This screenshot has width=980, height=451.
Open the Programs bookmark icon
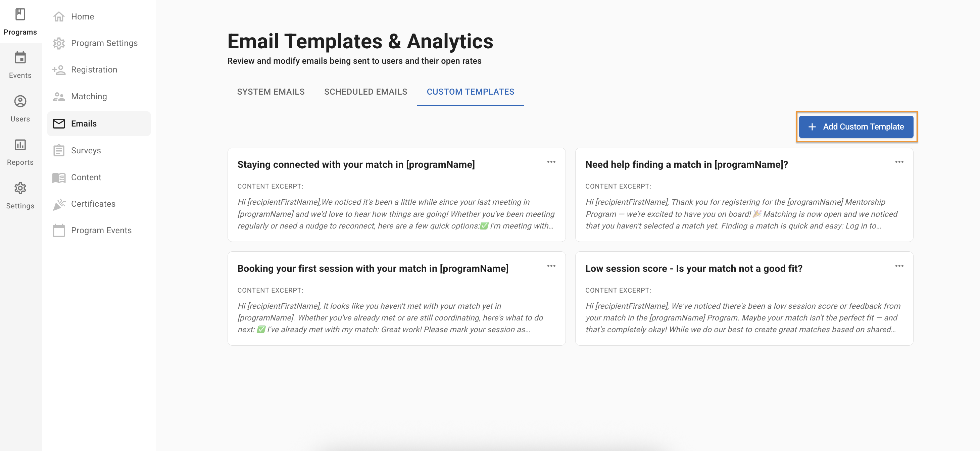(20, 14)
